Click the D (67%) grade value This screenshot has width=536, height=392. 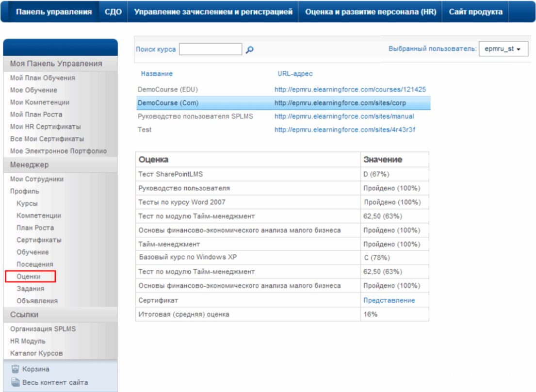376,174
